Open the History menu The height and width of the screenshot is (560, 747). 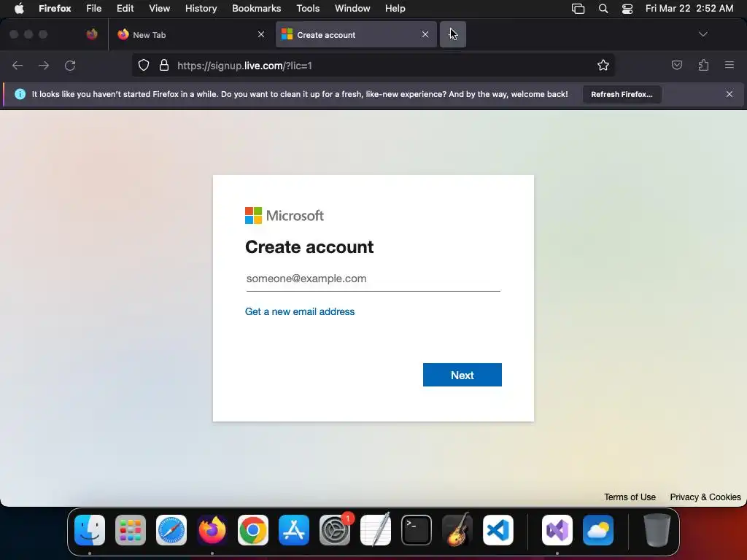click(x=201, y=9)
